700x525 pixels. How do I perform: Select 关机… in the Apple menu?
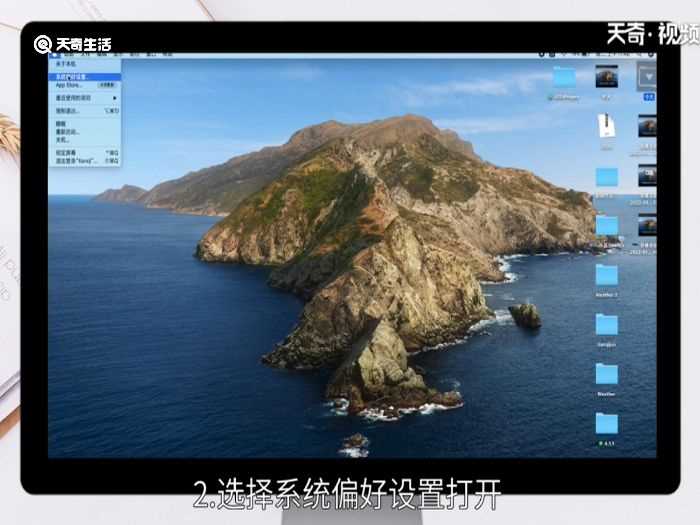pos(84,140)
